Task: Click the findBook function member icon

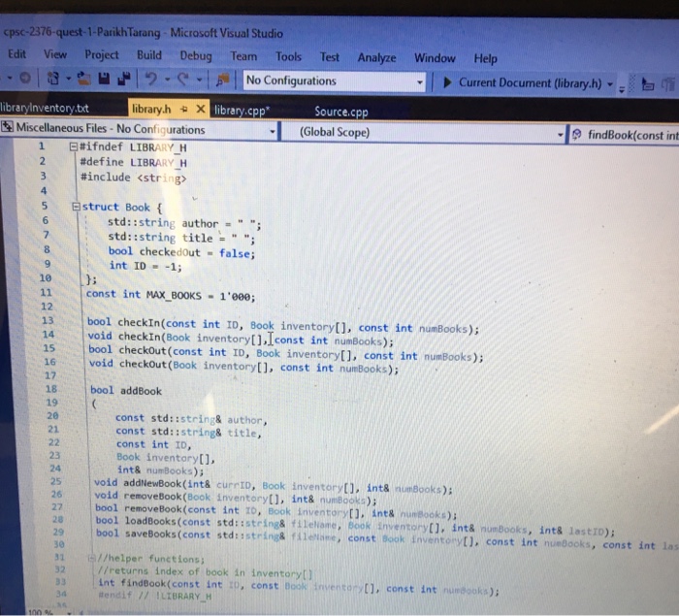Action: tap(576, 135)
